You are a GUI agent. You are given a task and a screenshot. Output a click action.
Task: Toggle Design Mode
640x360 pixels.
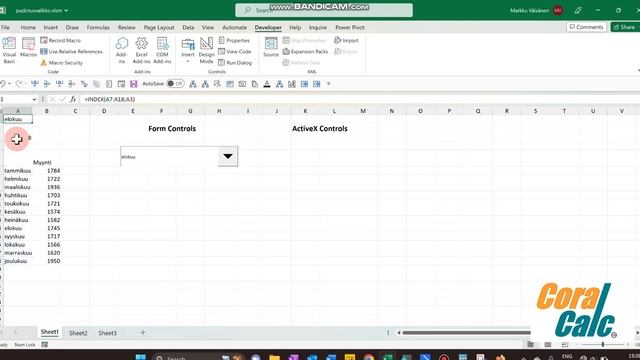click(x=207, y=50)
